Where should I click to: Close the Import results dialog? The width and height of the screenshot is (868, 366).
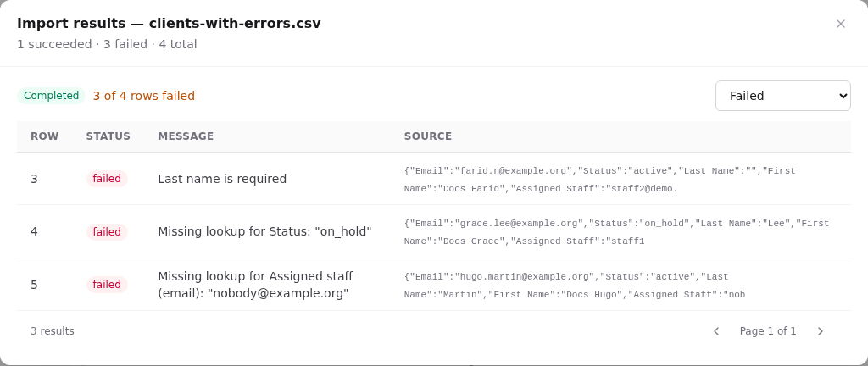click(x=840, y=24)
